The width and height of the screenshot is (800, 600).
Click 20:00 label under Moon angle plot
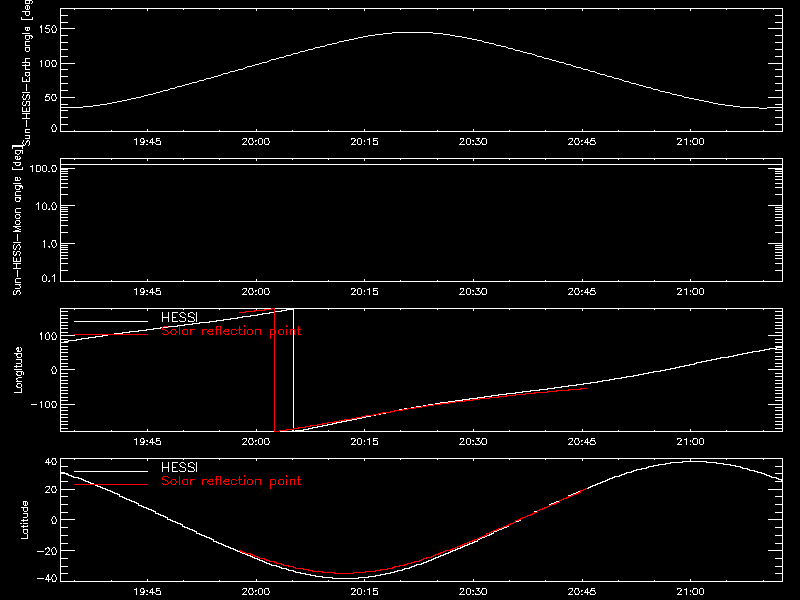pyautogui.click(x=256, y=292)
